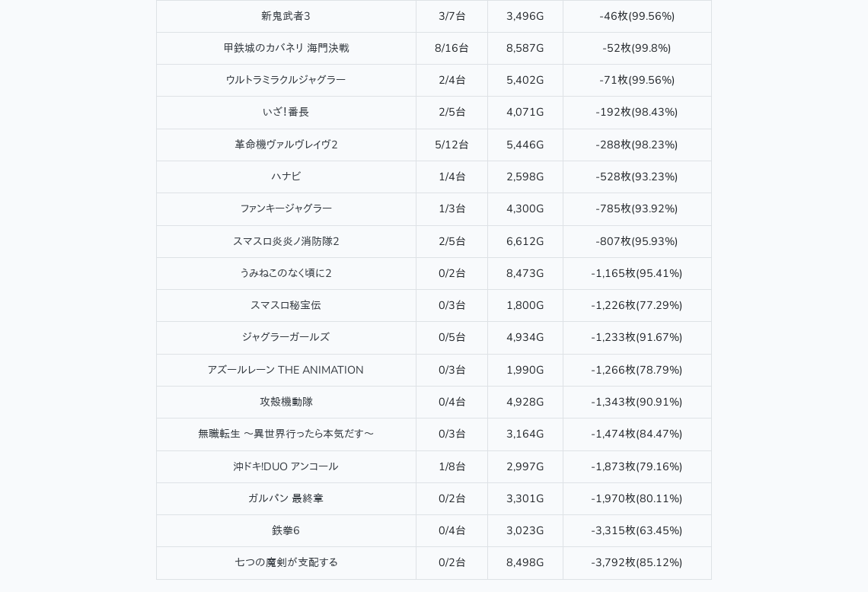Open 無職転生 machine entry
The height and width of the screenshot is (592, 868).
[286, 434]
